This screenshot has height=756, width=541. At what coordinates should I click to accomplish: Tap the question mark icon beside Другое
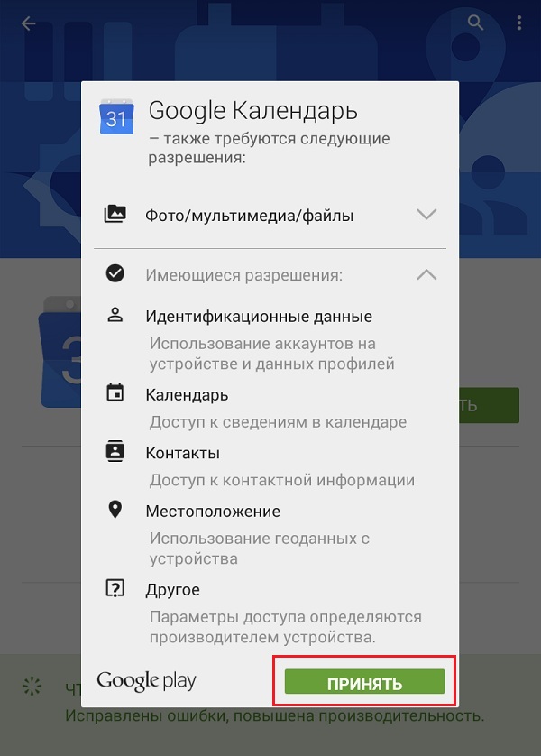coord(115,588)
